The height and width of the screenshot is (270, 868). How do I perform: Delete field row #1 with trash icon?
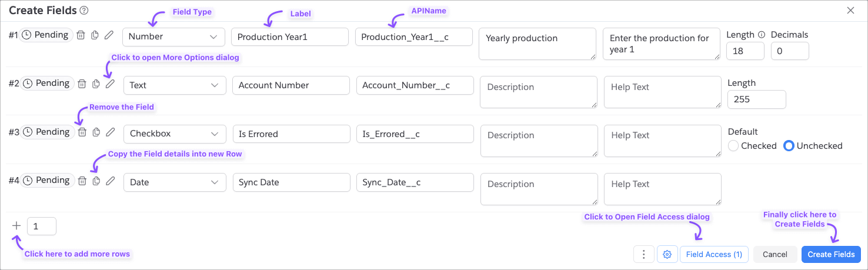tap(81, 35)
